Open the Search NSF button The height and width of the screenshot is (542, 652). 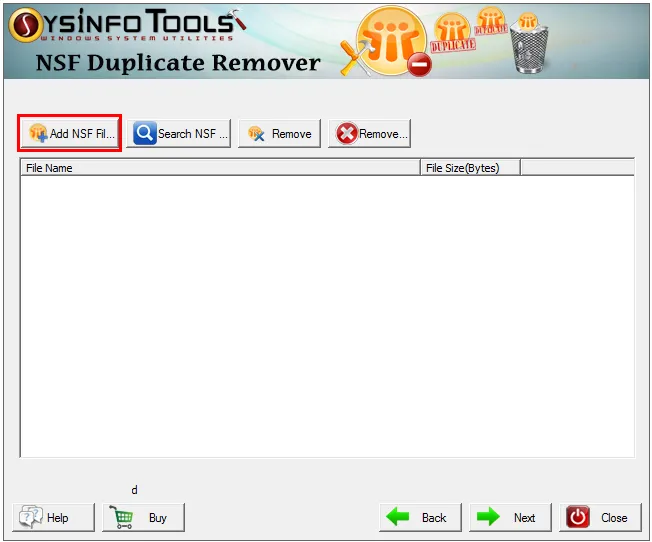(x=178, y=134)
